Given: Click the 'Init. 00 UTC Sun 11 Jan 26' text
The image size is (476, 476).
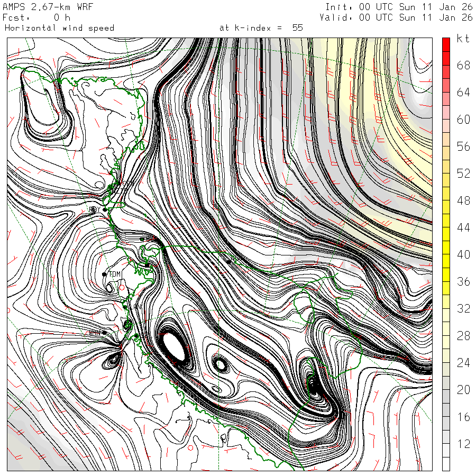Looking at the screenshot, I should (398, 6).
